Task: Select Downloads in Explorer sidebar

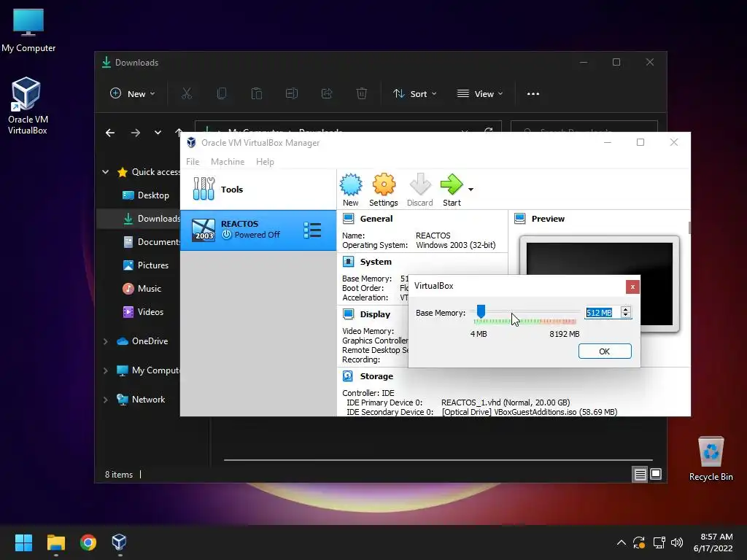Action: [139, 219]
